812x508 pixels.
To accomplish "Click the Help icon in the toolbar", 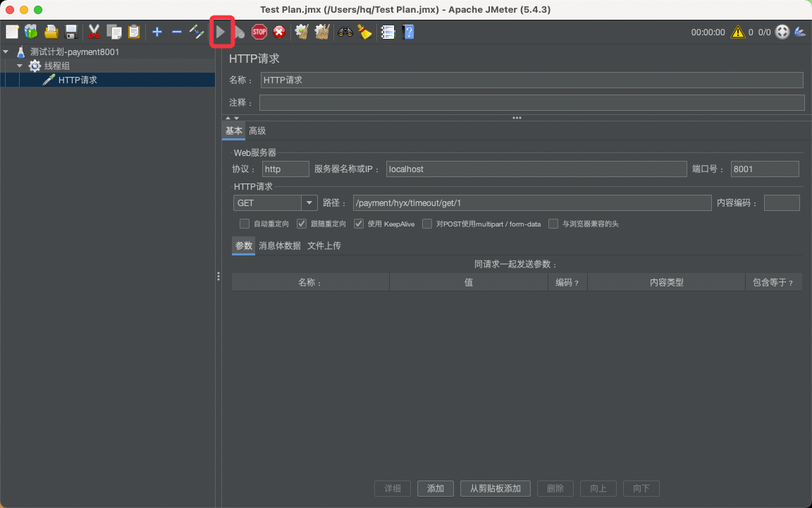I will 408,32.
